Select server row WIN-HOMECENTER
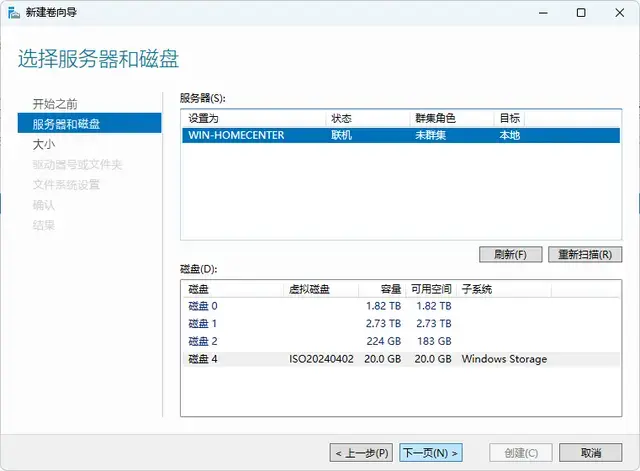 coord(401,135)
